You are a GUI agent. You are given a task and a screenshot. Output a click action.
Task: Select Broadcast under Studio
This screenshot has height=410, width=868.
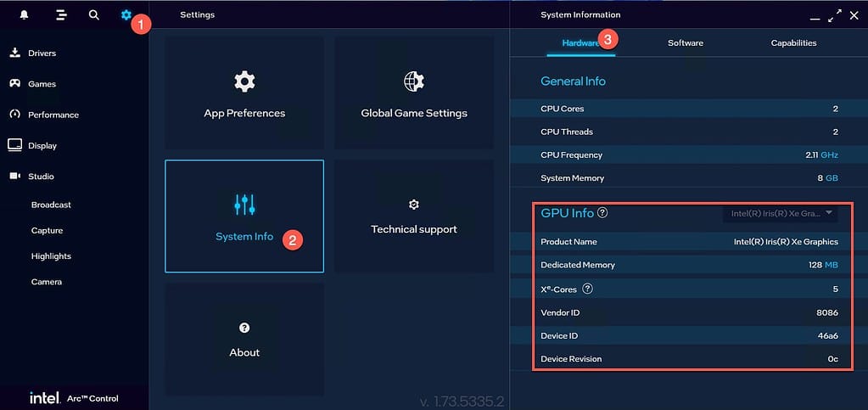click(x=51, y=205)
